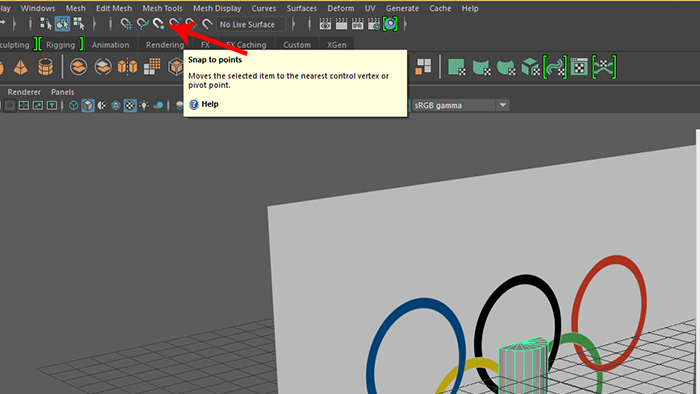Switch to the Custom shelf tab
This screenshot has width=700, height=394.
click(297, 45)
